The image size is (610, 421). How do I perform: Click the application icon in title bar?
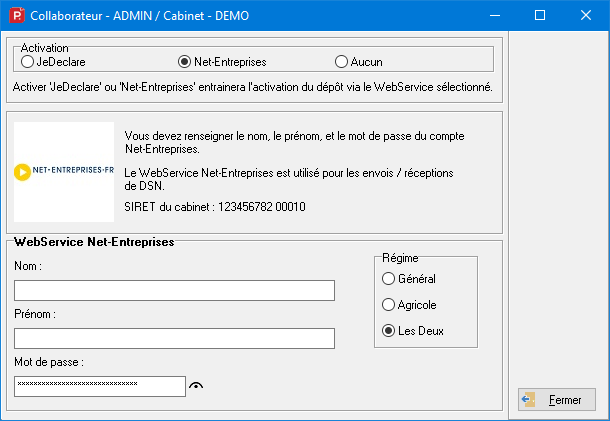coord(15,16)
